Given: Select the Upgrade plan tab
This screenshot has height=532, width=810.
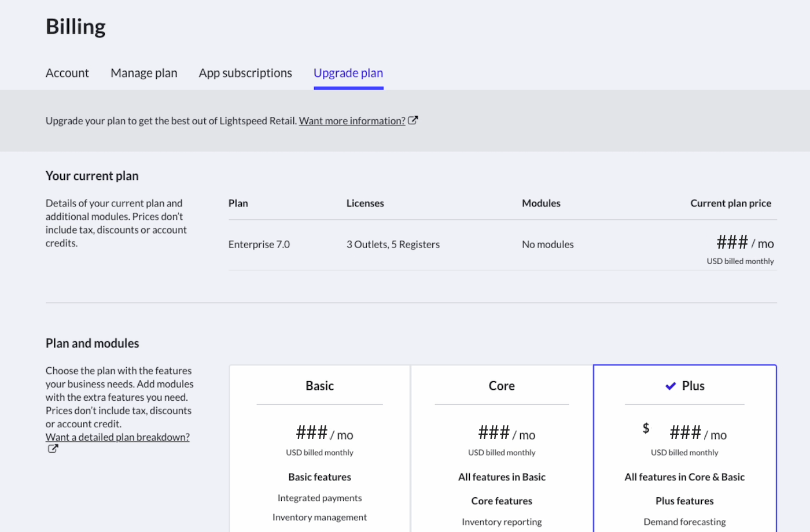Looking at the screenshot, I should click(x=348, y=73).
